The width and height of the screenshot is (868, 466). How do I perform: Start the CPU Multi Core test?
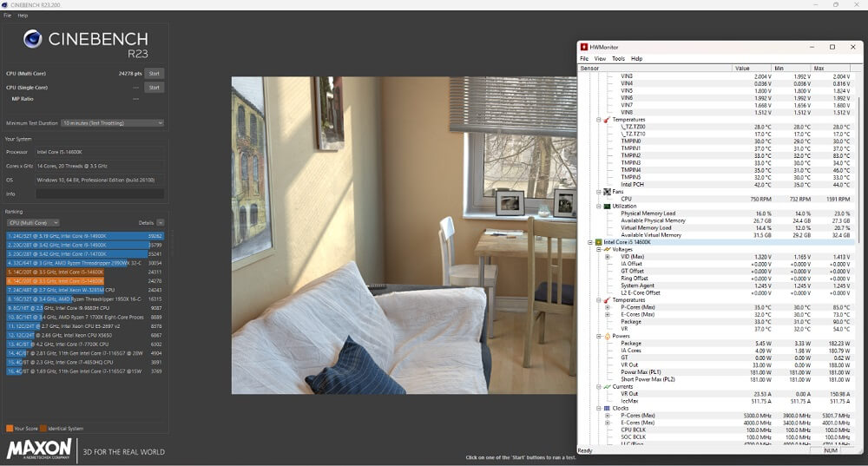click(155, 74)
